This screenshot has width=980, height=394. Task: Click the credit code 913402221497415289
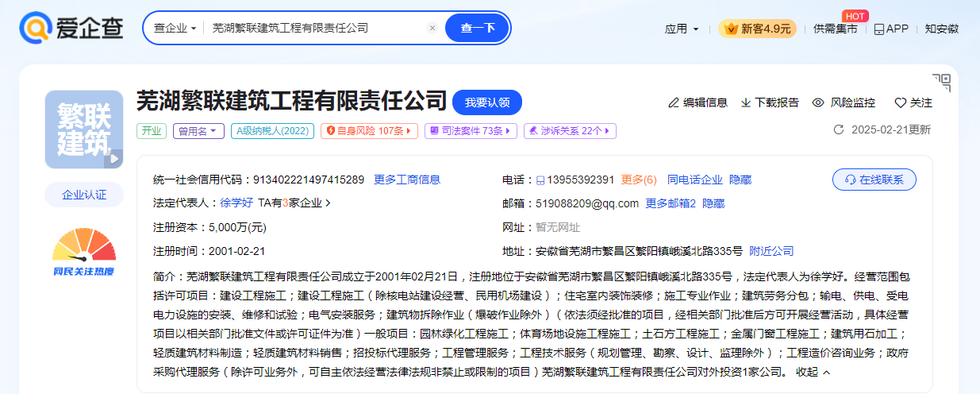pyautogui.click(x=309, y=180)
